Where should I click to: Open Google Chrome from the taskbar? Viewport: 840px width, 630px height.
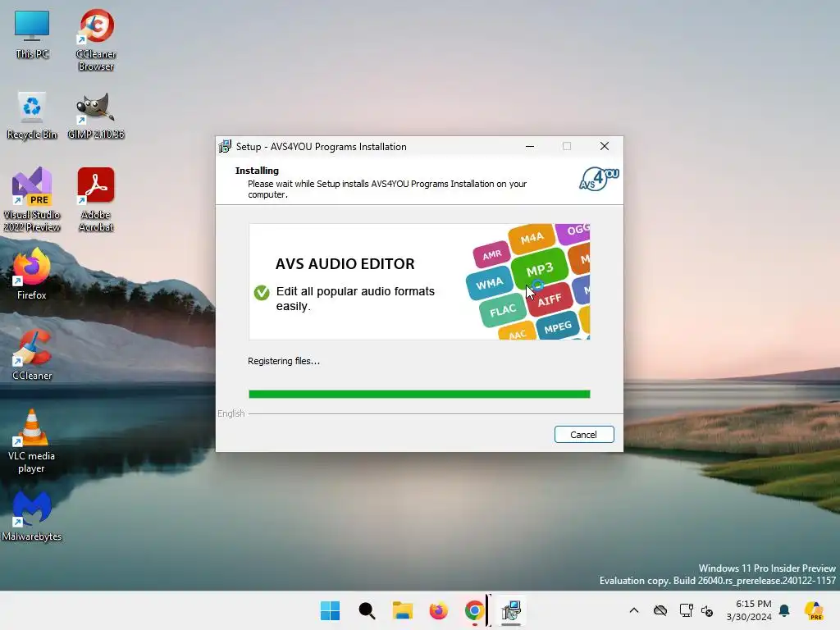click(474, 610)
